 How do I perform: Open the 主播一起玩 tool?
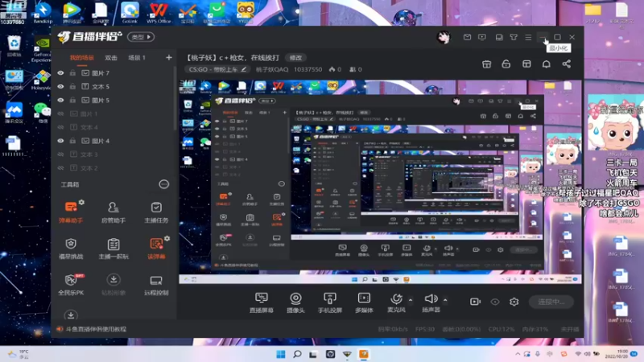coord(114,248)
